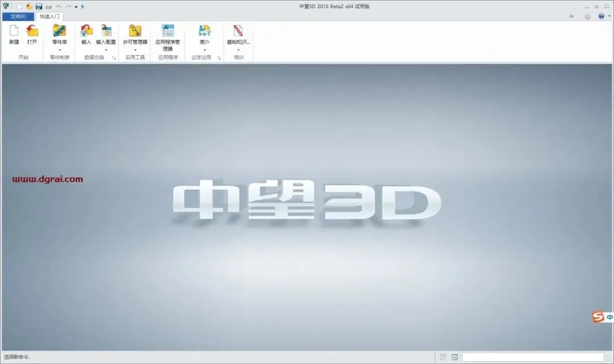Screen dimensions: 614x364
Task: Collapse ribbon with the double-chevron up icon
Action: tap(571, 16)
